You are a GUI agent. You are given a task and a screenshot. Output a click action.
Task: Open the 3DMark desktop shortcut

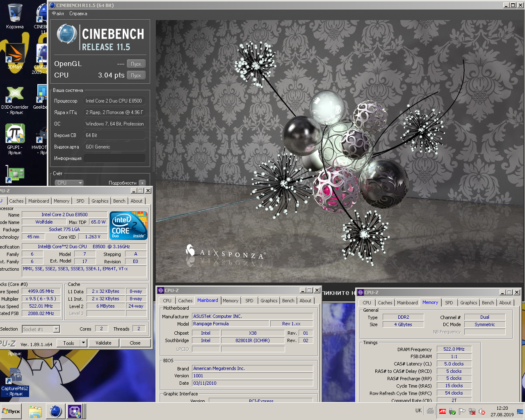15,56
